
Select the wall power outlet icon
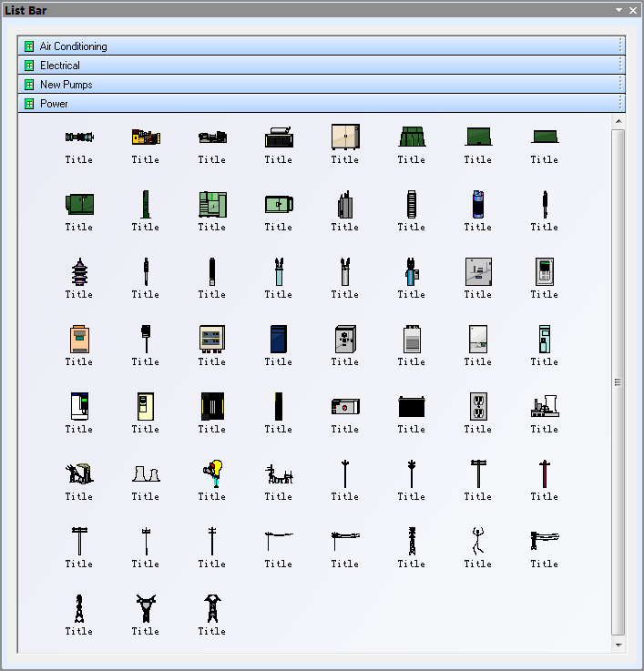click(477, 406)
